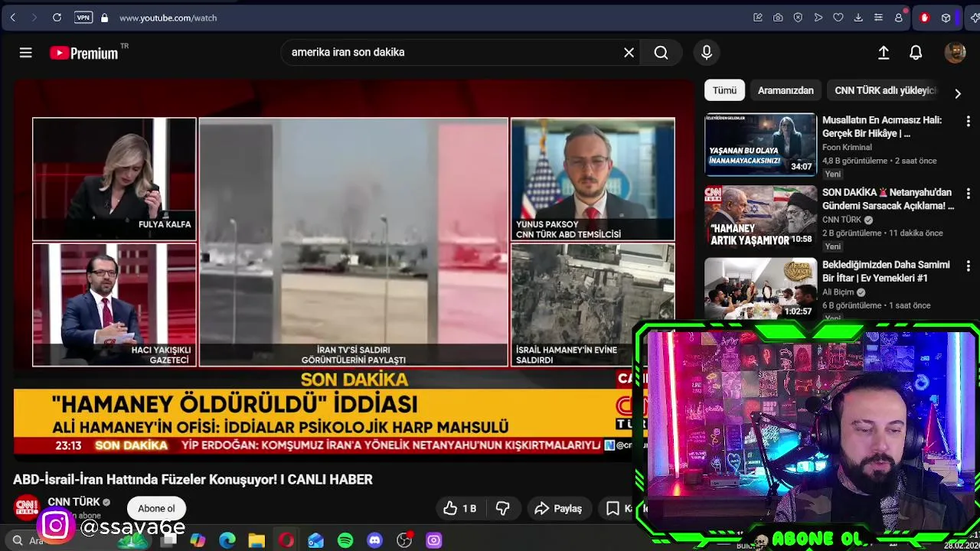Screen dimensions: 980x551
Task: Open the extensions cube icon
Action: pos(946,18)
